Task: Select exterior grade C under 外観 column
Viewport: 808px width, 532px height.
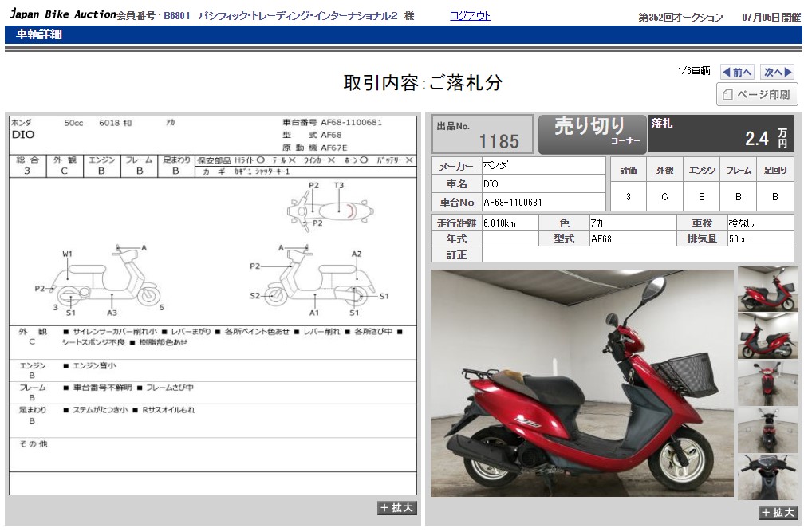Action: [664, 197]
